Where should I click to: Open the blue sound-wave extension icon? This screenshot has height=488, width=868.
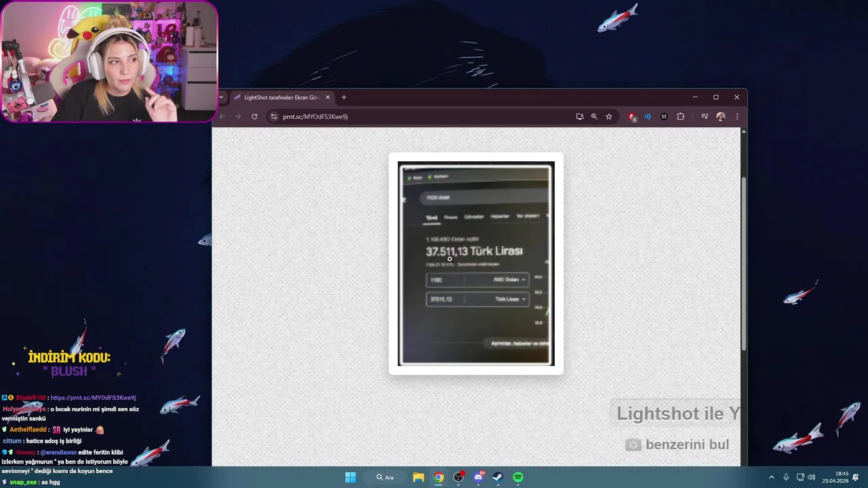(x=648, y=117)
